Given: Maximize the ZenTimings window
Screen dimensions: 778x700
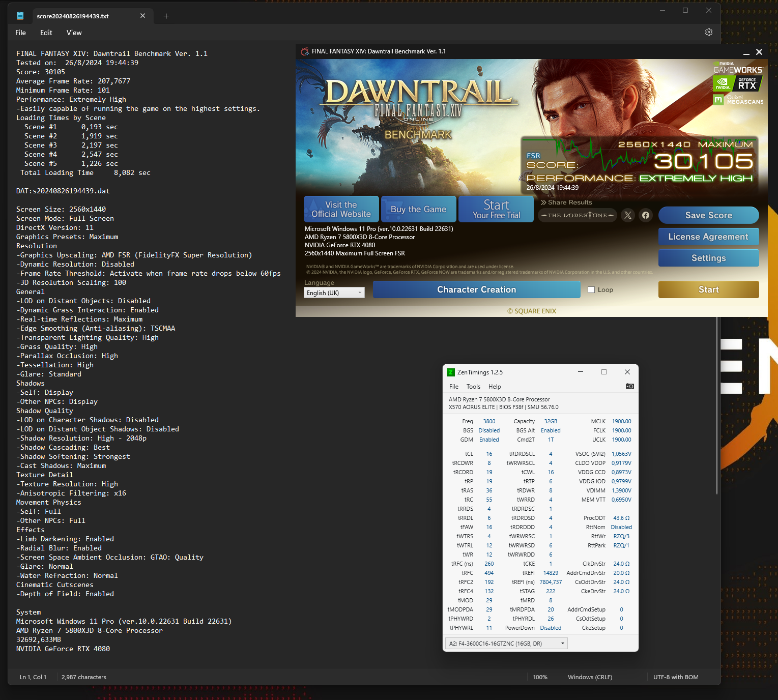Looking at the screenshot, I should pyautogui.click(x=604, y=372).
